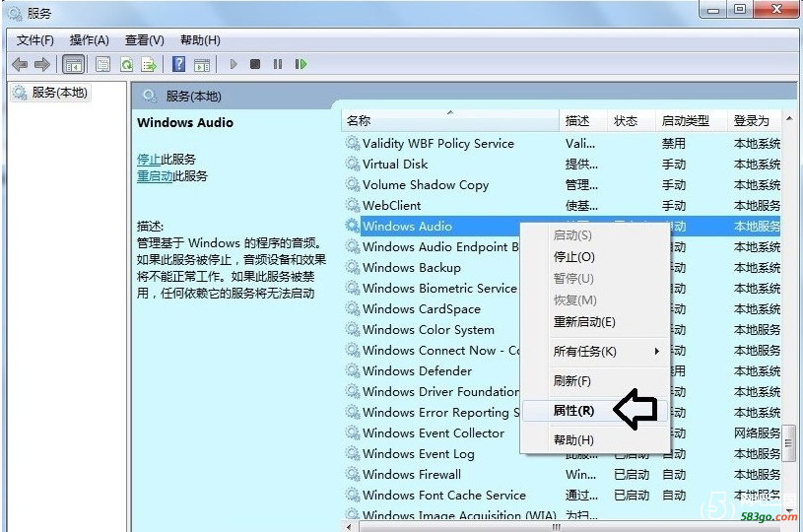This screenshot has height=532, width=803.
Task: Expand 所有任务(K) submenu
Action: [x=595, y=352]
